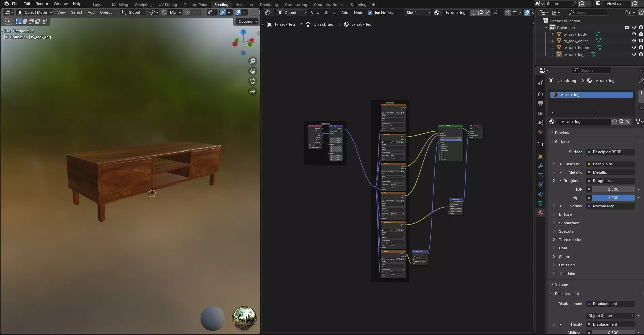Click Principled BSDF surface shader button

click(611, 152)
